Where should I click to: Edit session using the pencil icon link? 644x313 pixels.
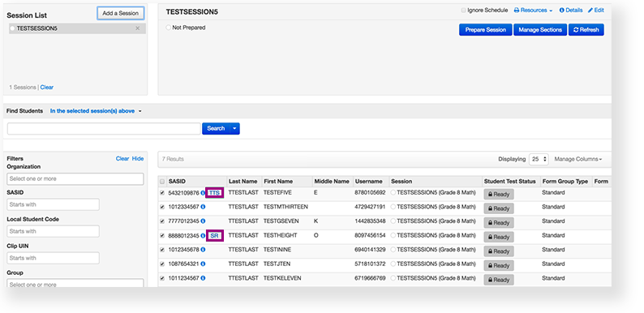pos(596,11)
